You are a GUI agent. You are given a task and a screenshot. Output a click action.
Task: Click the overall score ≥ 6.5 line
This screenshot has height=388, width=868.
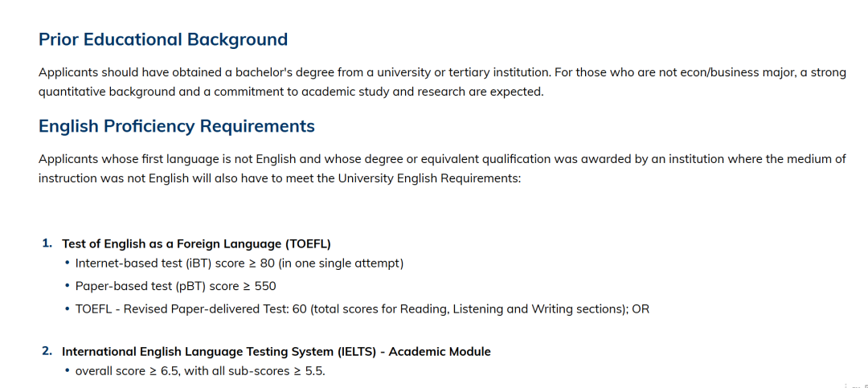pos(199,371)
